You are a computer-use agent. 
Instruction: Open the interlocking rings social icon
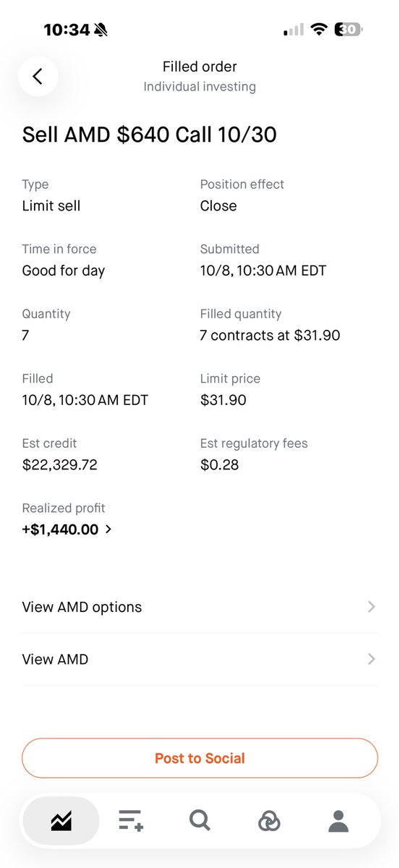pos(269,820)
